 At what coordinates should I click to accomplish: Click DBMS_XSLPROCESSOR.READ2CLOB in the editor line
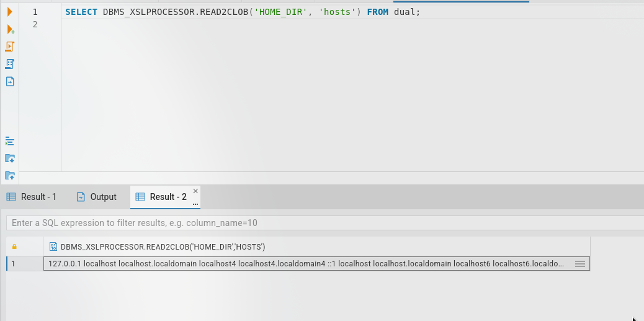coord(176,12)
